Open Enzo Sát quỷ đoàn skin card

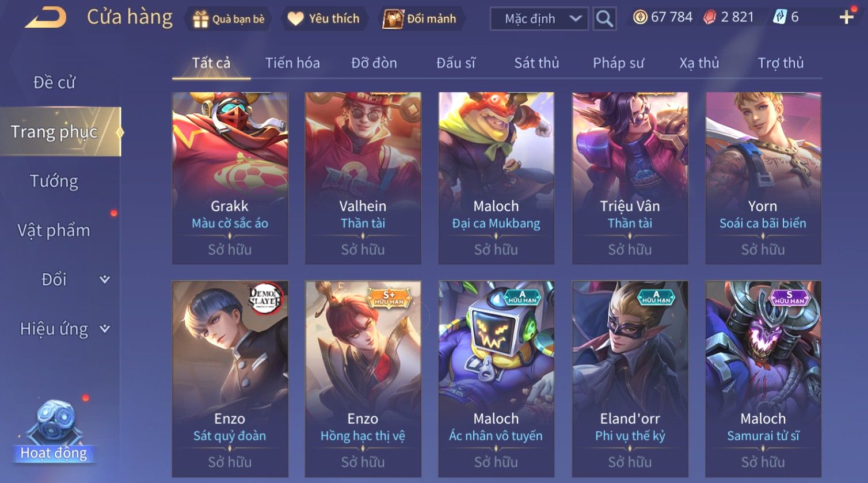pos(230,379)
